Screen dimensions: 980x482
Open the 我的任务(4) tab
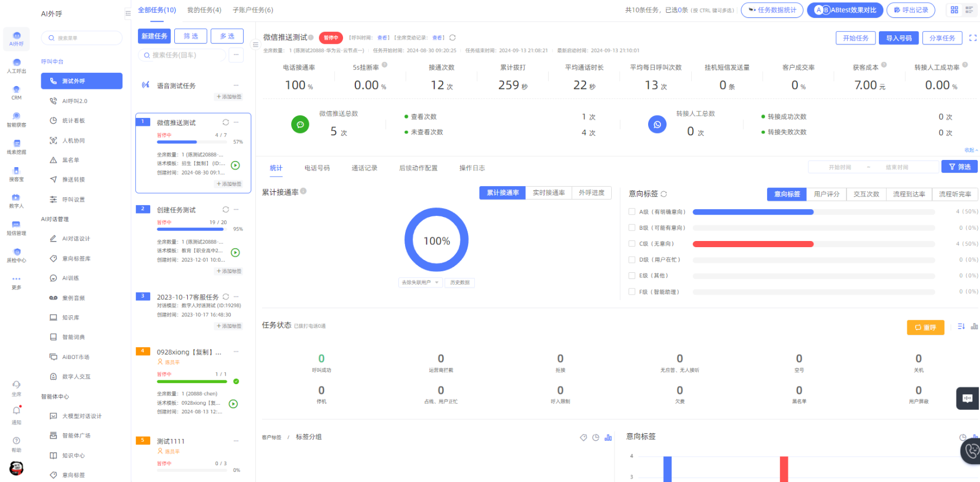[x=204, y=10]
